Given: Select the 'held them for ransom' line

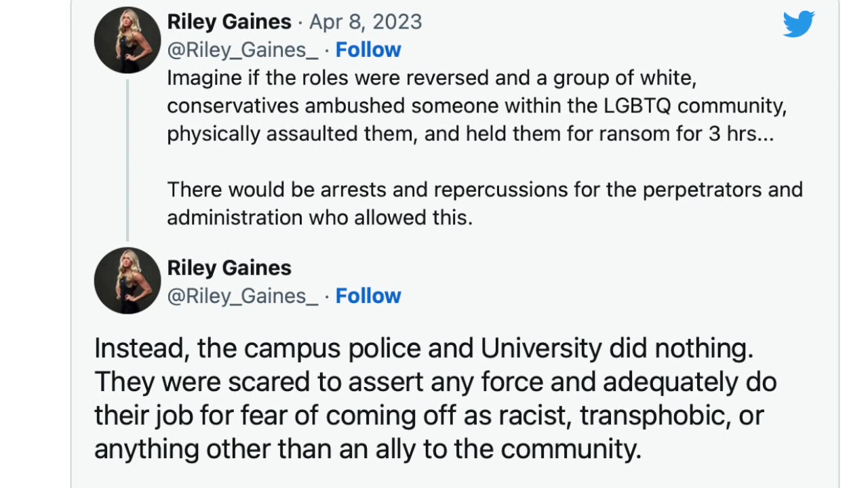Looking at the screenshot, I should point(470,134).
